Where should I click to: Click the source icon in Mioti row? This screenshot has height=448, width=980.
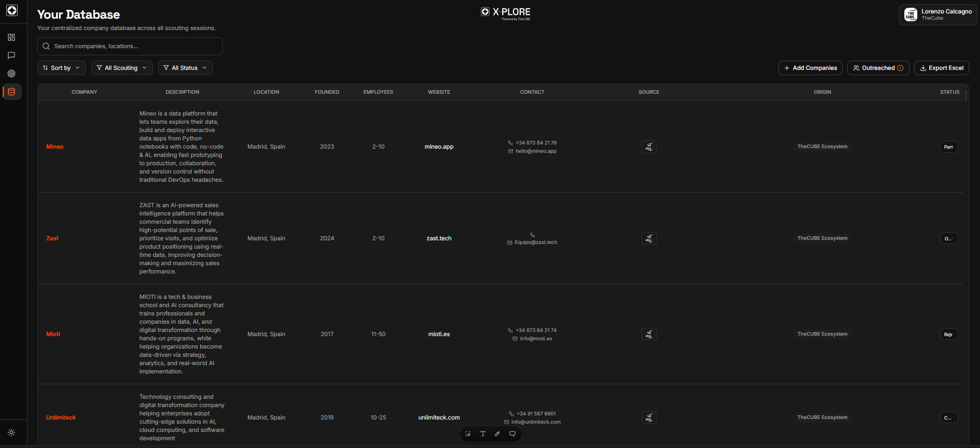pos(649,334)
